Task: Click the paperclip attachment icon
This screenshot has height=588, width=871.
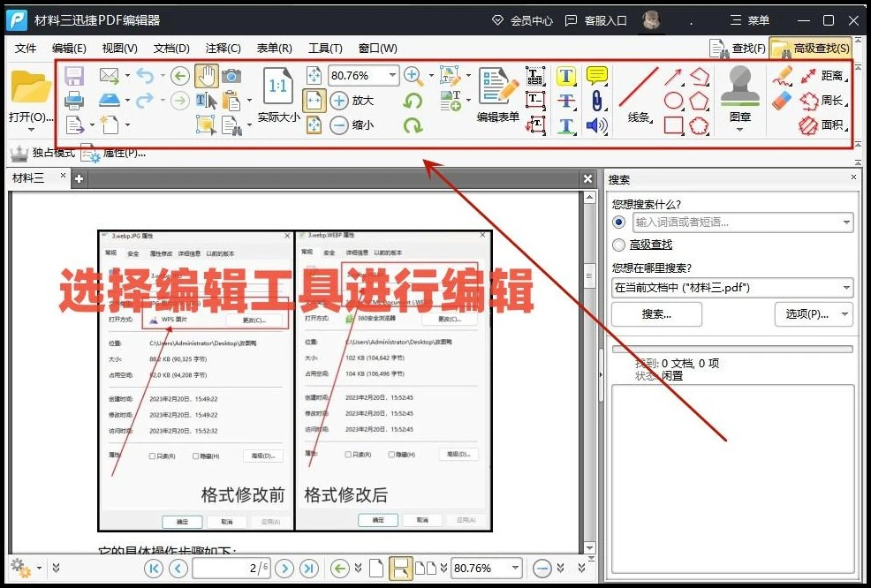Action: click(x=597, y=101)
